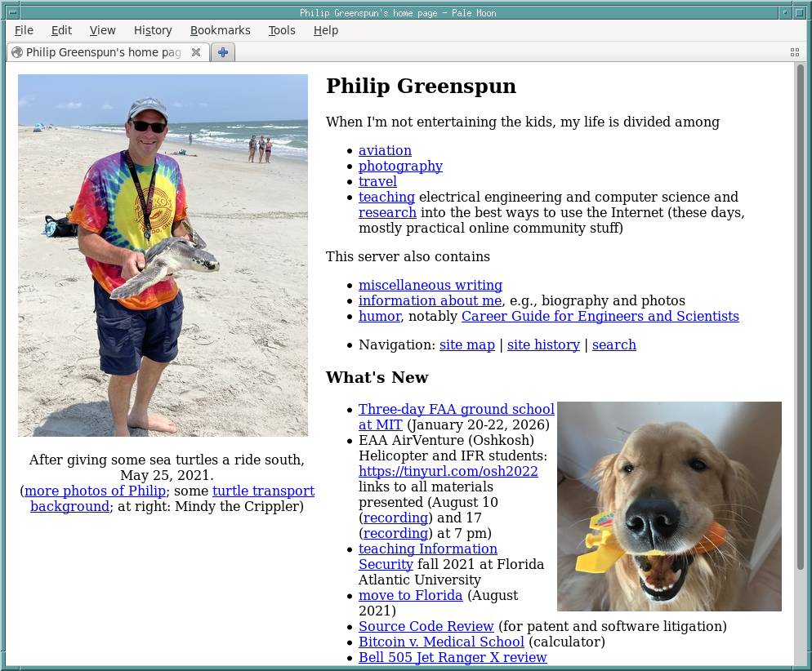Click the beach photo with sea turtle
812x671 pixels.
(x=163, y=255)
